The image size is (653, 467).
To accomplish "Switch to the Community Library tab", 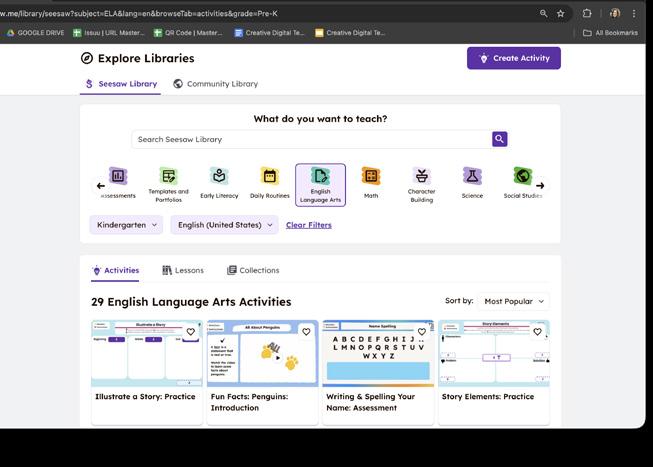I will tap(216, 84).
